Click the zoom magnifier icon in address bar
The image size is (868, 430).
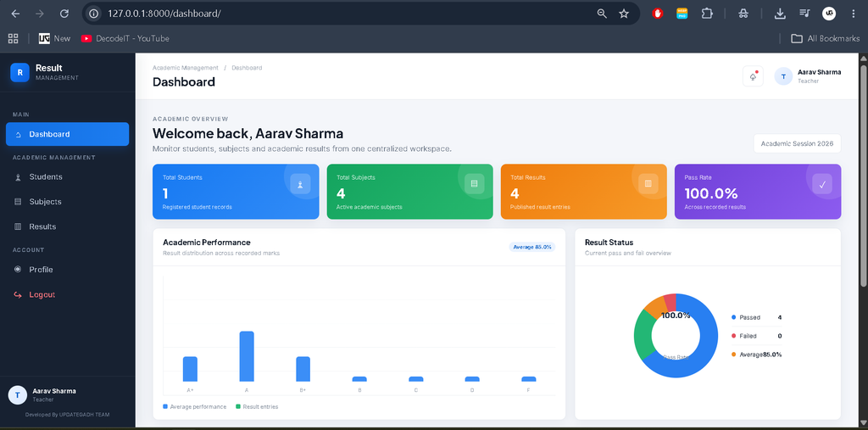coord(602,14)
